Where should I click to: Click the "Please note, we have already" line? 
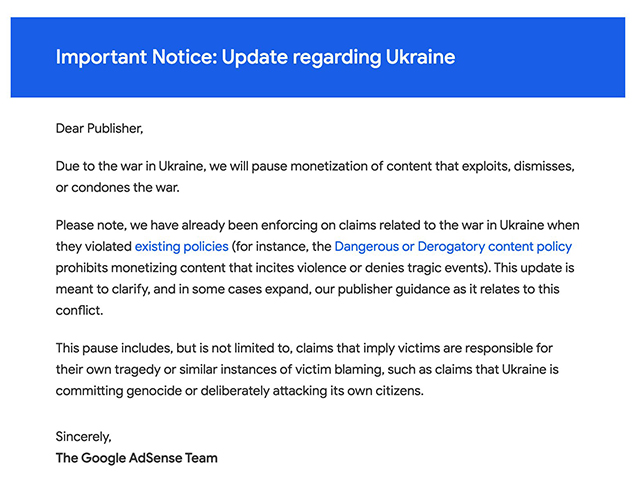tap(318, 225)
